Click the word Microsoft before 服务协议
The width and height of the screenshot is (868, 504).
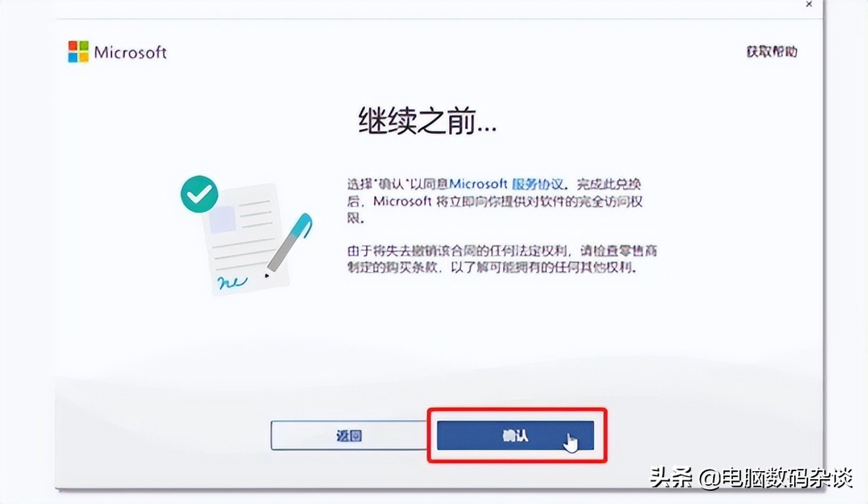click(x=478, y=184)
